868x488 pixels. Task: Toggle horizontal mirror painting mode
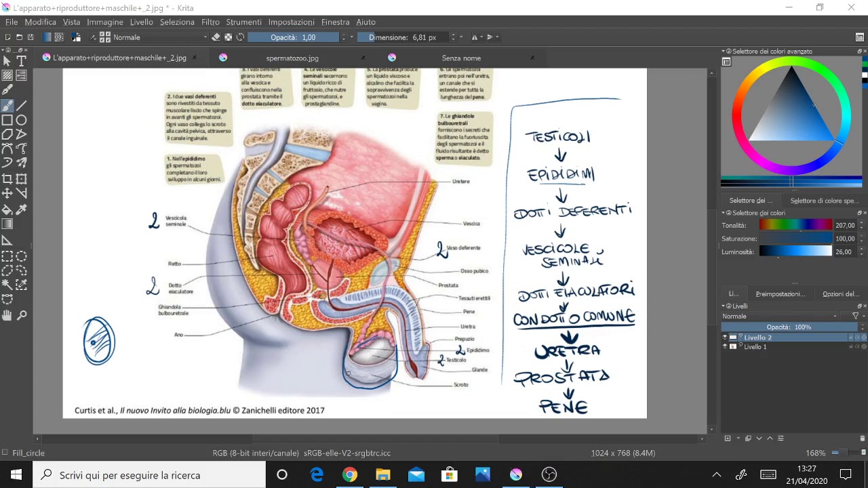(x=475, y=37)
